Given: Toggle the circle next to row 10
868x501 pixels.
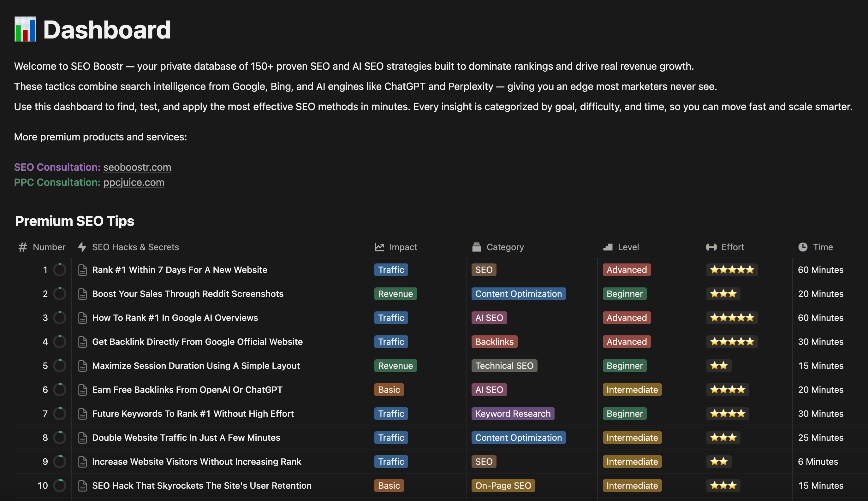Looking at the screenshot, I should coord(60,486).
